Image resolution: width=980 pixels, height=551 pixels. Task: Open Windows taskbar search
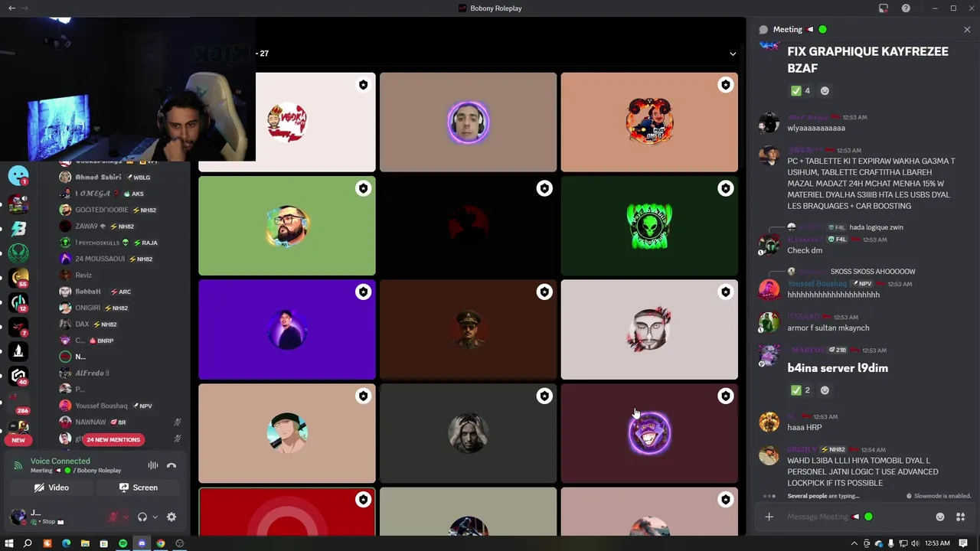28,543
